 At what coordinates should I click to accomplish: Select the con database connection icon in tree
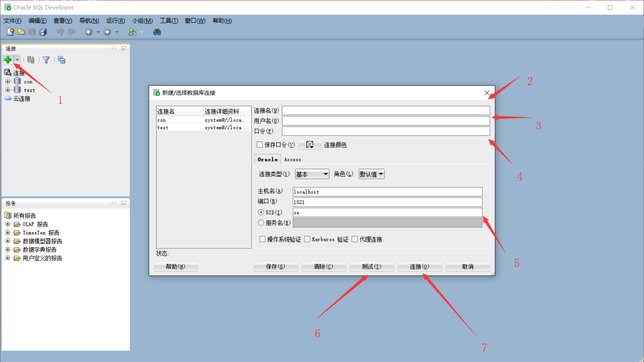(17, 81)
